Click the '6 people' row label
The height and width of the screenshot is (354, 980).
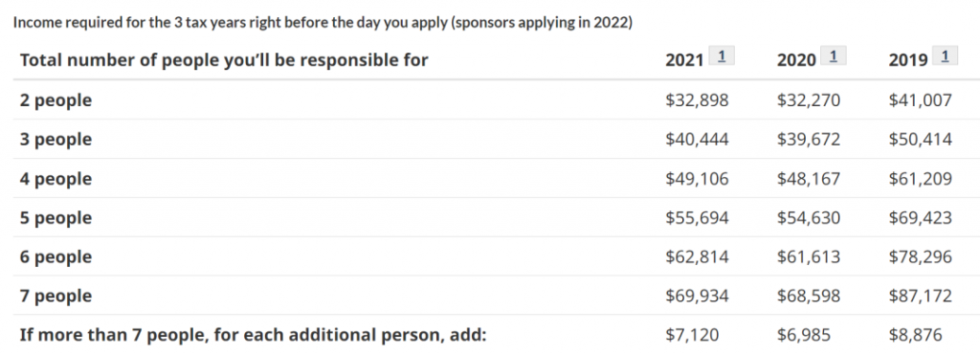pyautogui.click(x=56, y=256)
